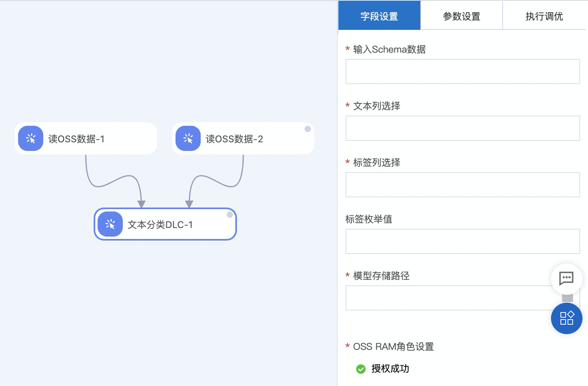The width and height of the screenshot is (588, 386).
Task: Click the 输入Schema数据 label
Action: pyautogui.click(x=389, y=50)
